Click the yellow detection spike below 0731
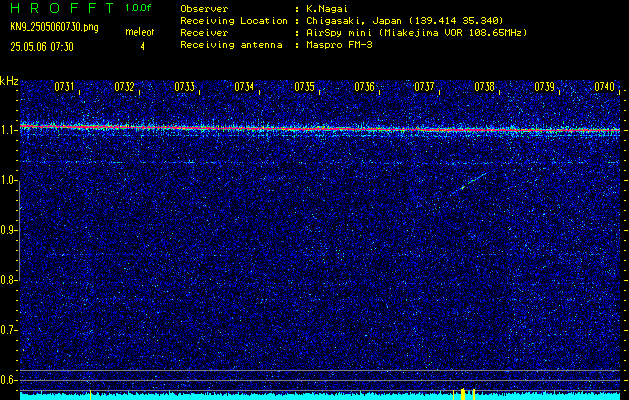 [91, 394]
